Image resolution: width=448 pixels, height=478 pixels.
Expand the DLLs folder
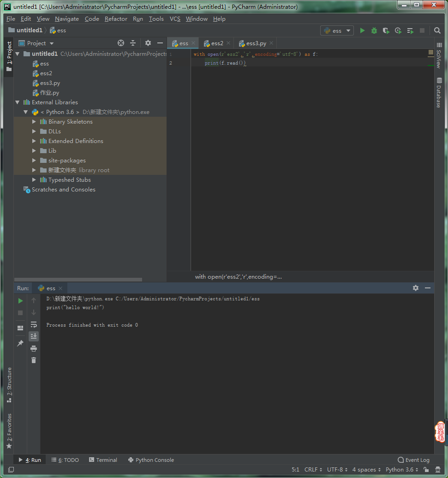pos(34,131)
